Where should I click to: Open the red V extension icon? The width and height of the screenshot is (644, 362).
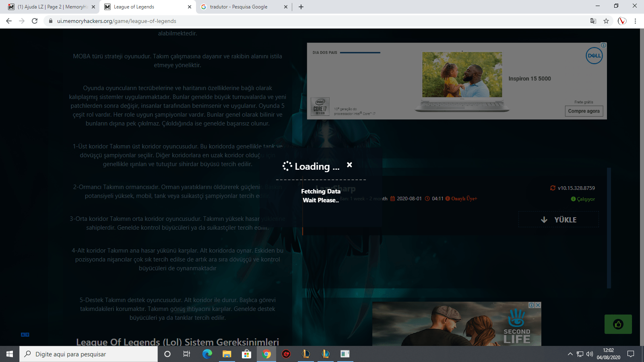click(622, 21)
